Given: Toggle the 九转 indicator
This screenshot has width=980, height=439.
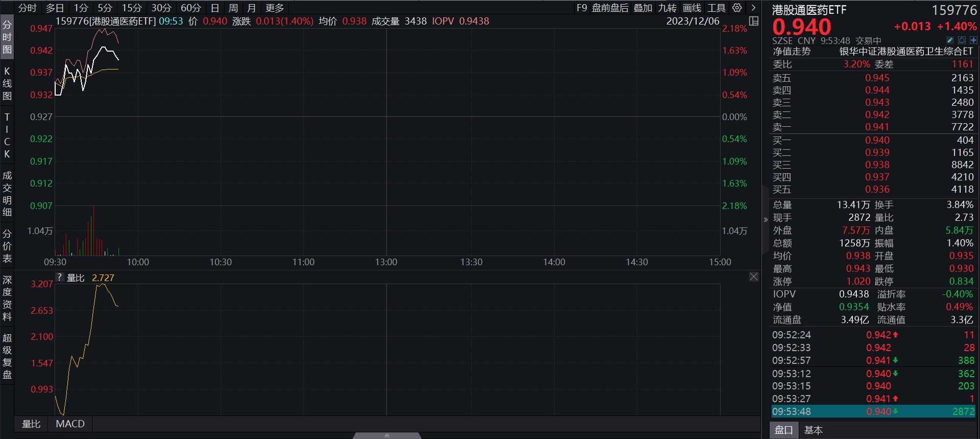Looking at the screenshot, I should tap(667, 8).
